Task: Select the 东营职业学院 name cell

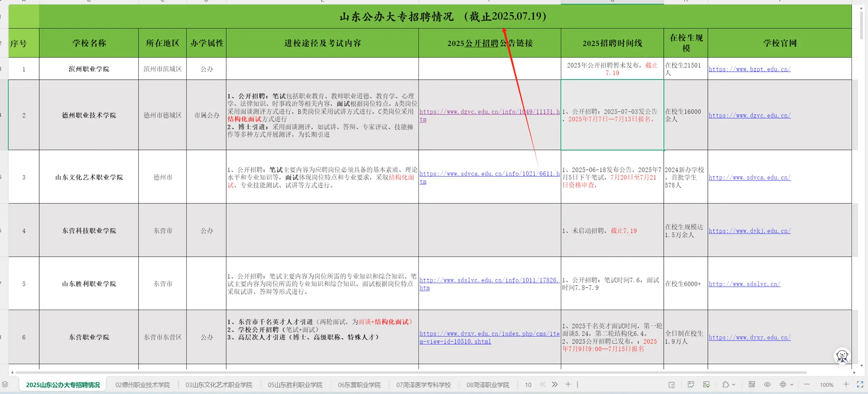Action: click(x=89, y=337)
